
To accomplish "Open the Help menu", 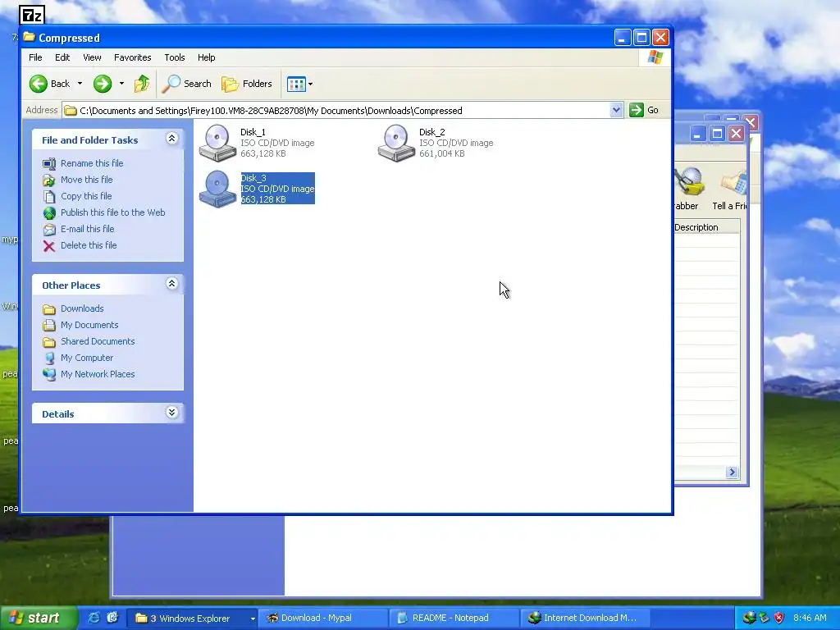I will pyautogui.click(x=206, y=57).
